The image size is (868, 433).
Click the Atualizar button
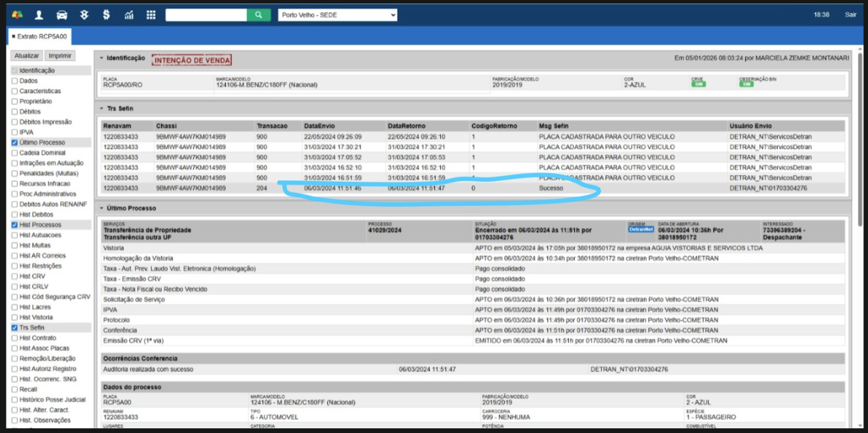[x=27, y=56]
